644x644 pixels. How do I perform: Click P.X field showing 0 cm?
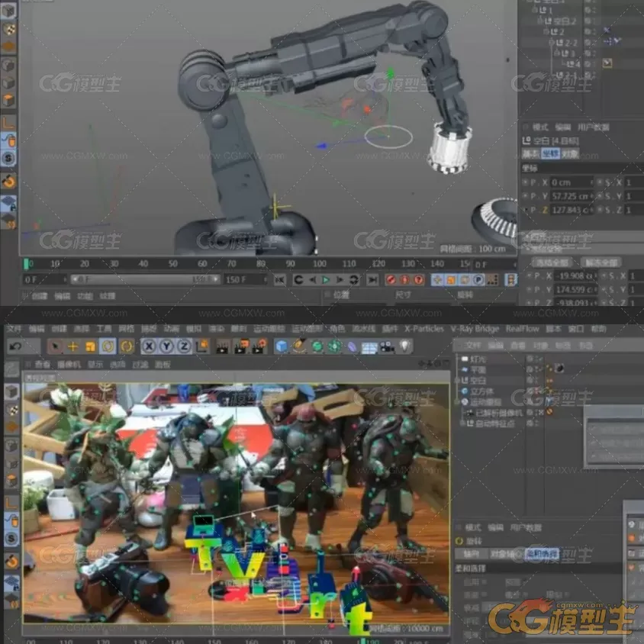572,182
